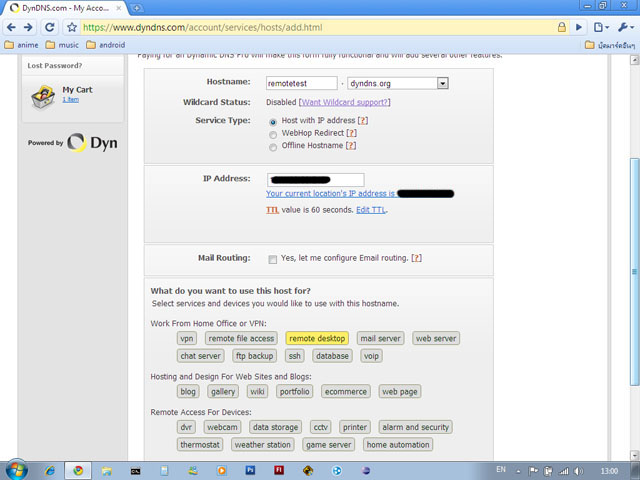Toggle the webcam device tag

(222, 427)
